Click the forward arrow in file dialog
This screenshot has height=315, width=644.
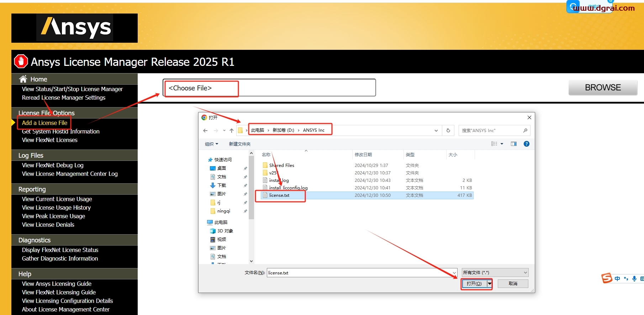click(216, 131)
